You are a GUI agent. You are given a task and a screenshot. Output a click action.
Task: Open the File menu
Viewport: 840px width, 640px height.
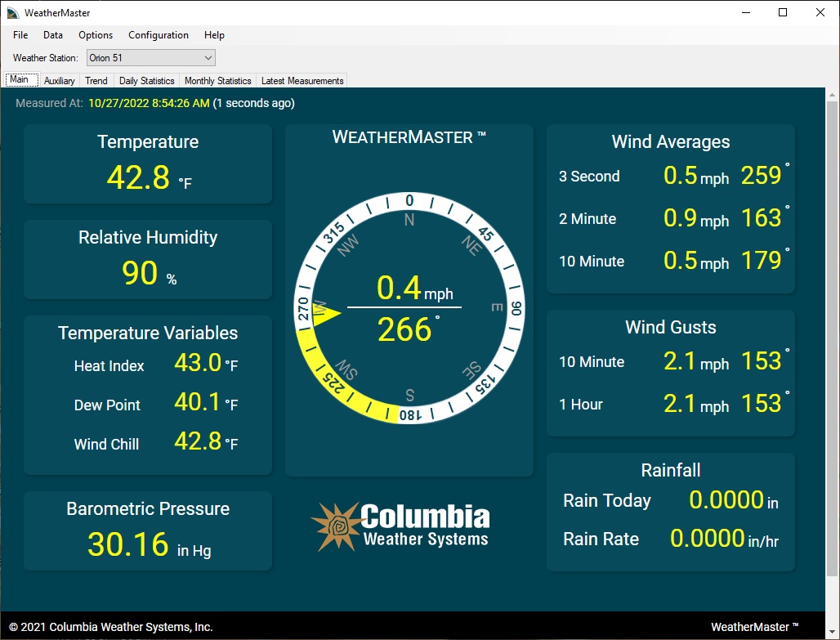pyautogui.click(x=20, y=35)
